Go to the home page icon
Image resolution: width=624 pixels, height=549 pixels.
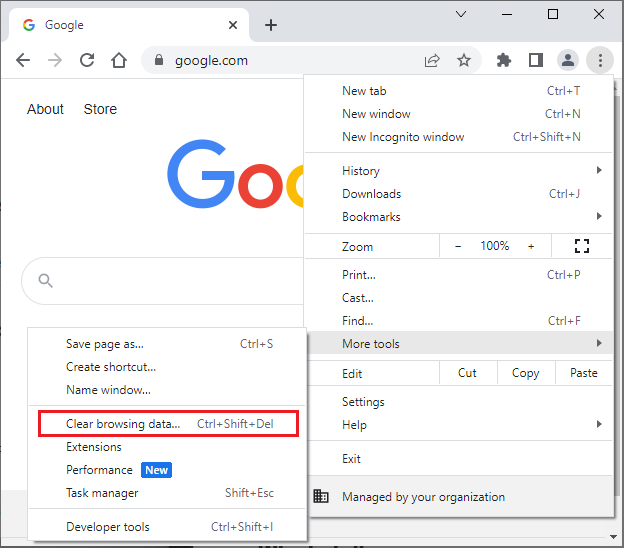119,60
